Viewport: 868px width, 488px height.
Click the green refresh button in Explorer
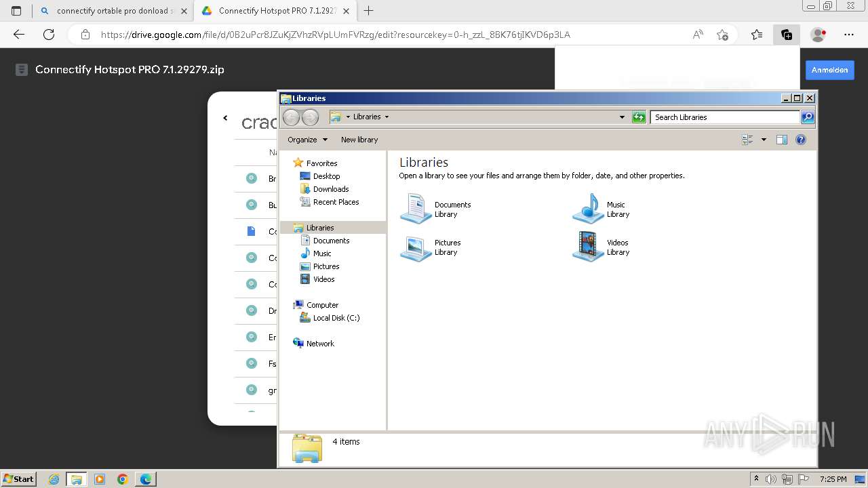[x=639, y=117]
